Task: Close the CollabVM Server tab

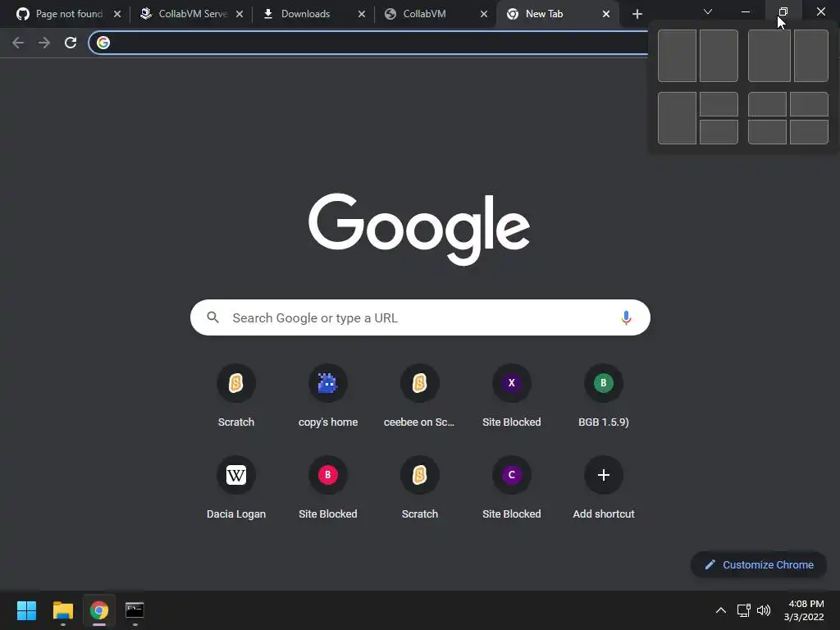Action: (240, 14)
